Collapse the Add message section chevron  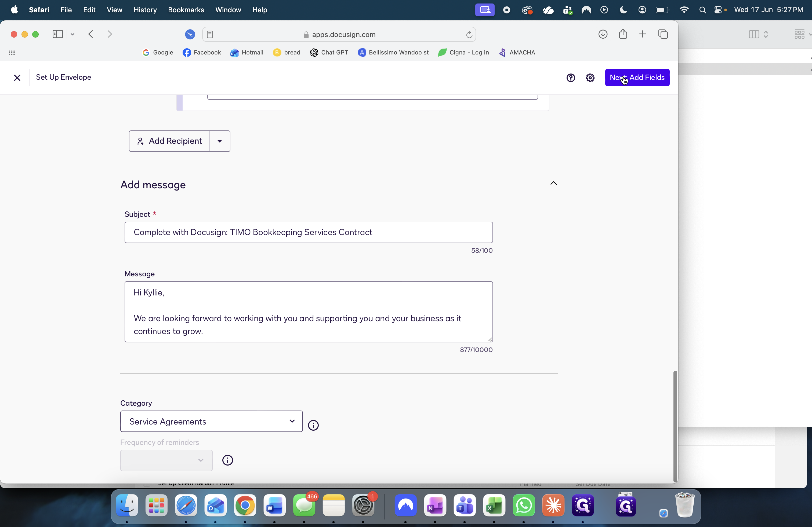point(553,183)
